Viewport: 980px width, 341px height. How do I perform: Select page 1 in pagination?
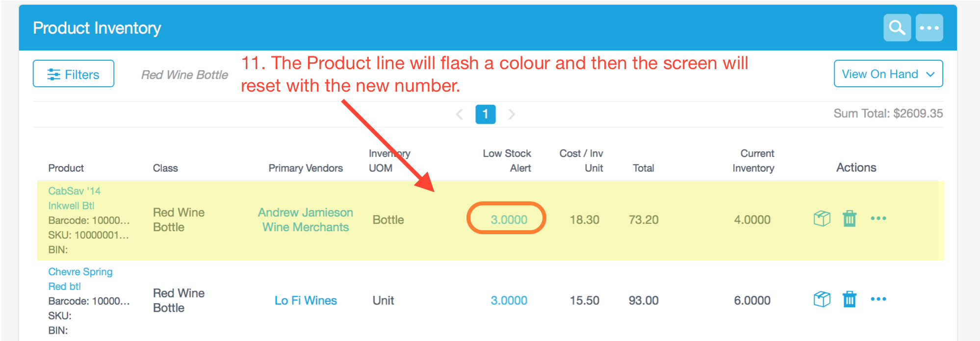point(485,115)
